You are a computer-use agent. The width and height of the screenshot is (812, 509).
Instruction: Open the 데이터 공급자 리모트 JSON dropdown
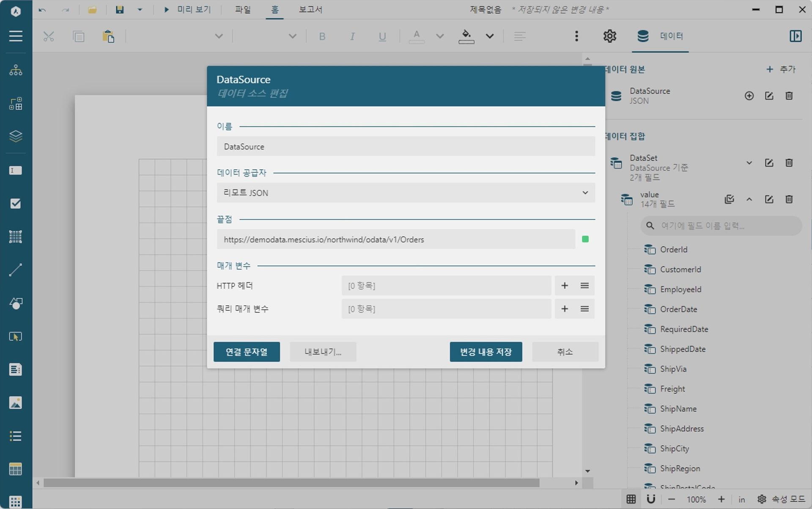(x=406, y=193)
